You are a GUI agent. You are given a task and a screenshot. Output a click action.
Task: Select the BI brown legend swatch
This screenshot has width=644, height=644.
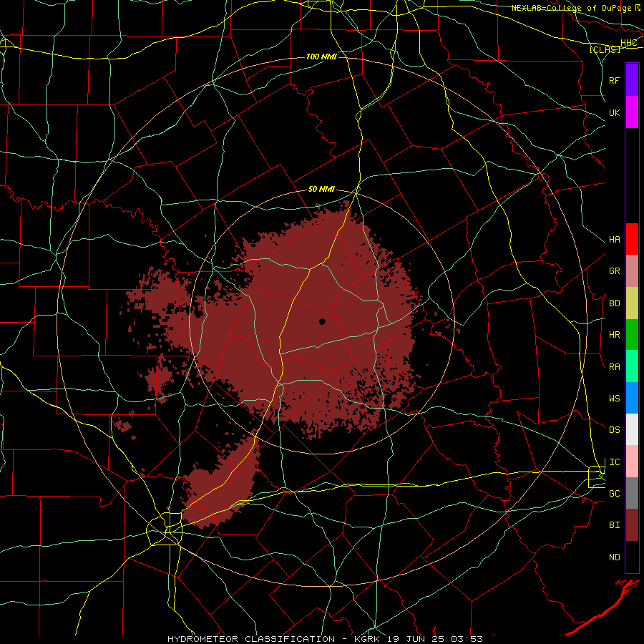[632, 525]
